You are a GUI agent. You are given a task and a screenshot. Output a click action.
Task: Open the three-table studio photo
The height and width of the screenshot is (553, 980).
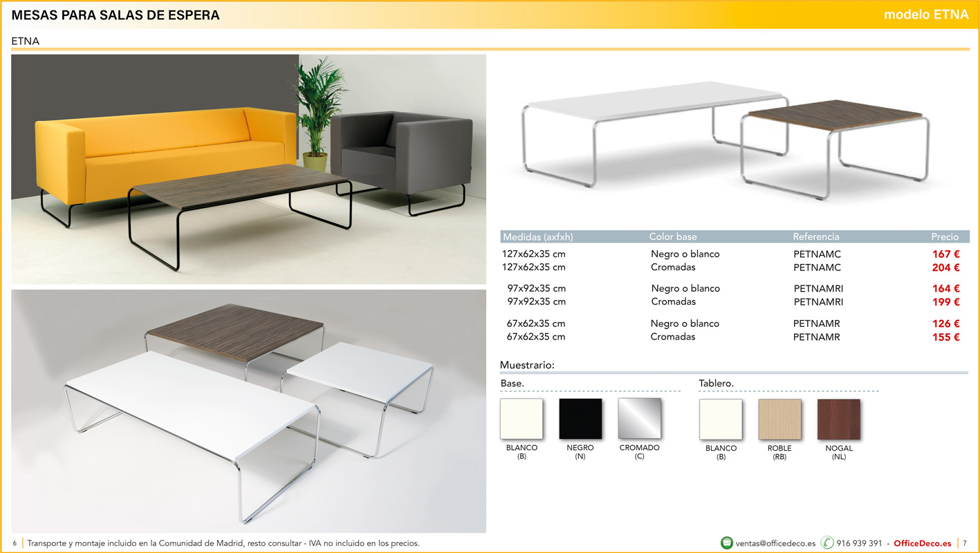[249, 411]
